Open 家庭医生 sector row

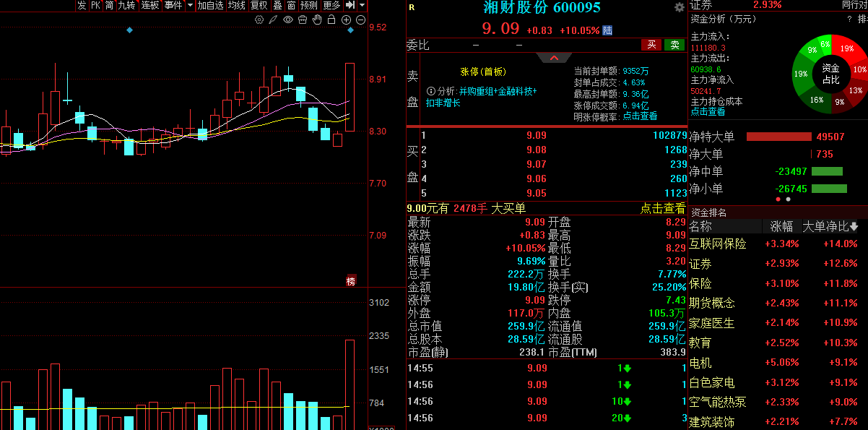[x=778, y=323]
